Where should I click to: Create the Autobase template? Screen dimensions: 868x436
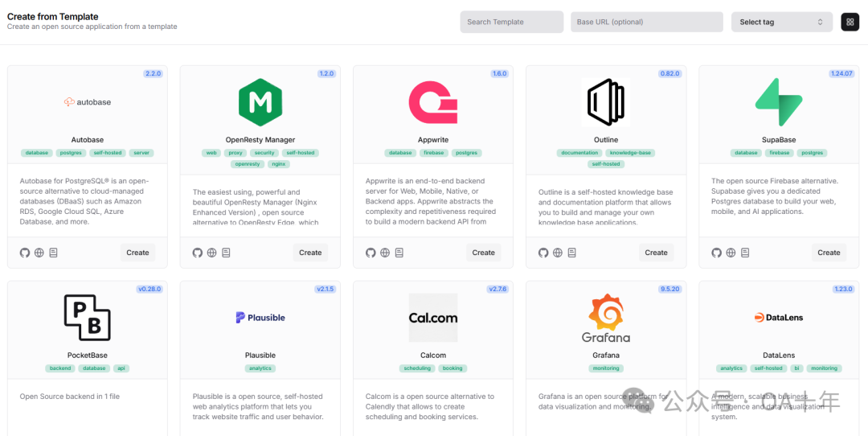coord(138,253)
